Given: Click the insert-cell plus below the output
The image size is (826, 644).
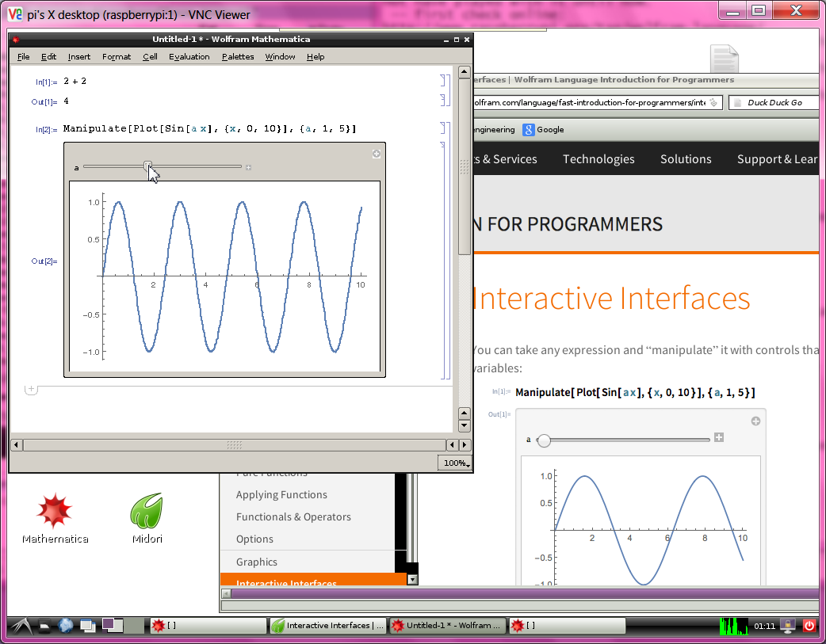Looking at the screenshot, I should [31, 389].
